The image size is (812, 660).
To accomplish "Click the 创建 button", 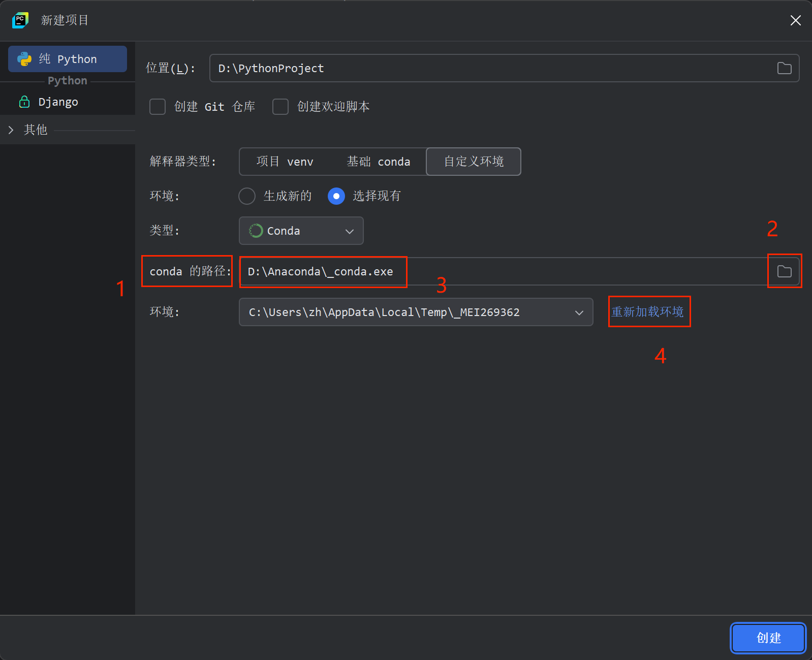I will click(x=768, y=638).
